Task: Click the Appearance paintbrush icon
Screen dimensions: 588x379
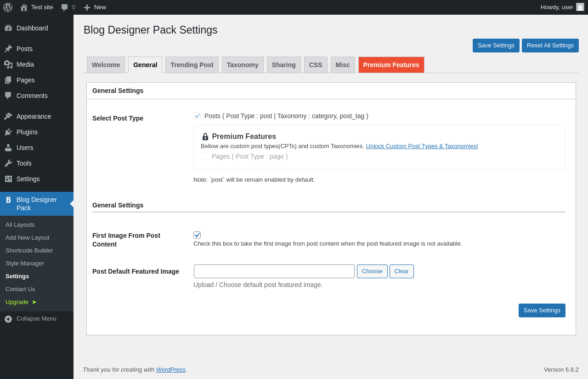Action: 8,116
